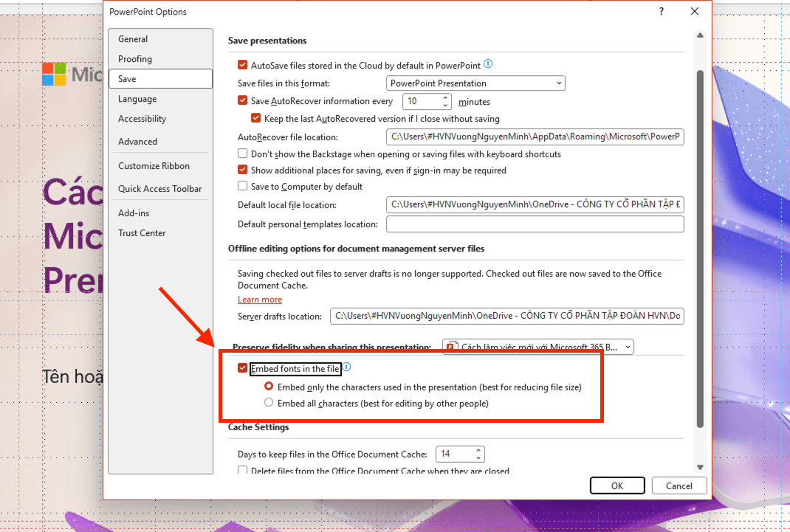Click the Days to keep files value field
Viewport: 790px width, 532px height.
pos(455,454)
